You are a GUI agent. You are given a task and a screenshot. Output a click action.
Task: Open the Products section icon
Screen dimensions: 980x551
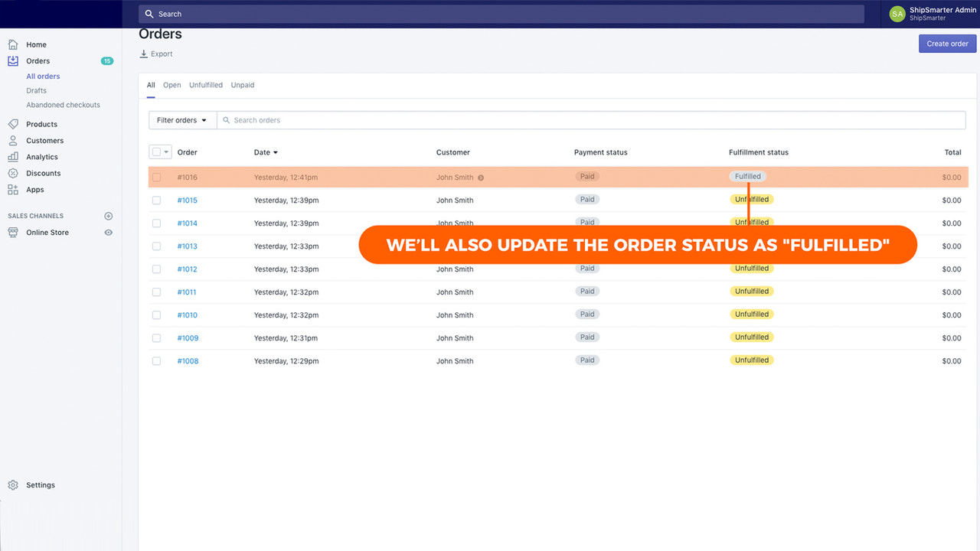coord(13,124)
